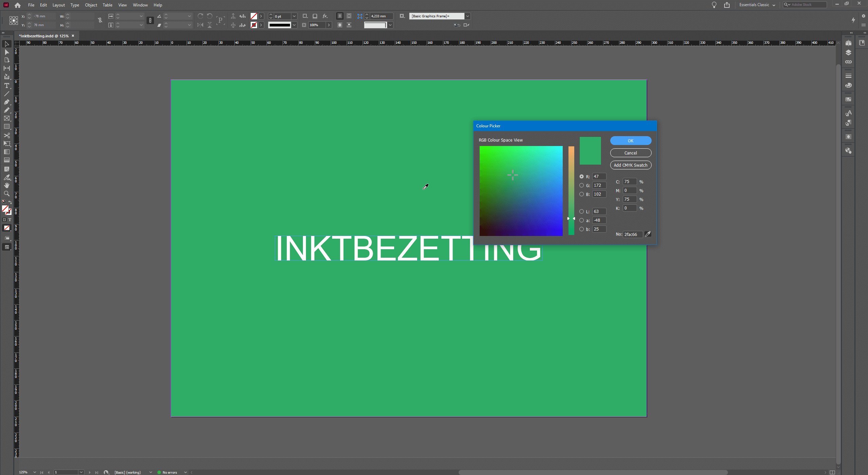Open the Object menu

click(91, 5)
